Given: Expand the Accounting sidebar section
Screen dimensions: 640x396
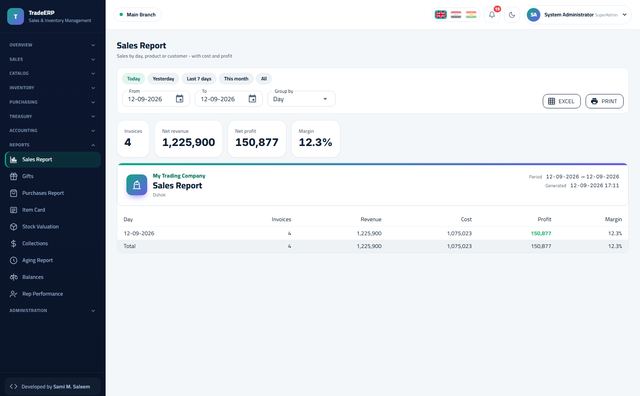Looking at the screenshot, I should point(52,131).
